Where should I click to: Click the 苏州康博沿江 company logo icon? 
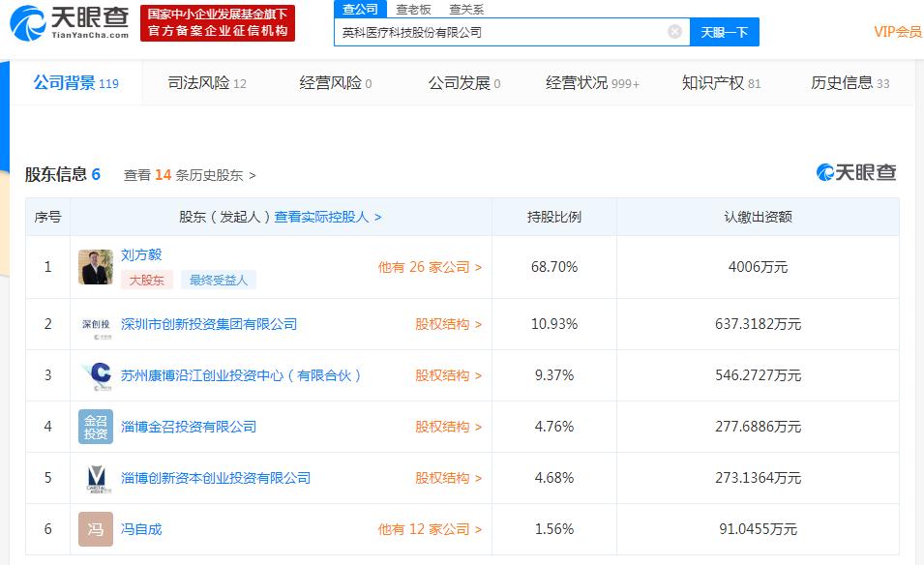coord(96,376)
